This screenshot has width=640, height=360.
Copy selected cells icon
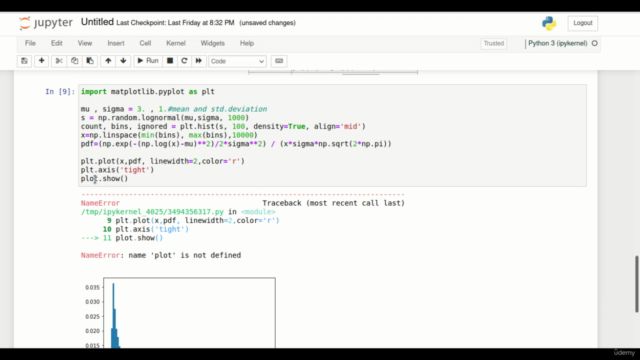74,61
